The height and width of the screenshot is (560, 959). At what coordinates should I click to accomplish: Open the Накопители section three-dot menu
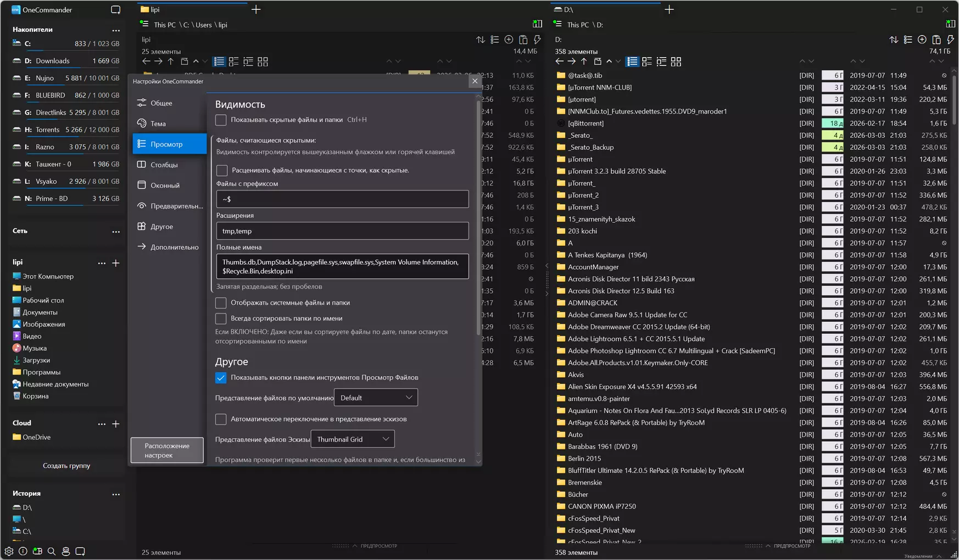pyautogui.click(x=116, y=30)
